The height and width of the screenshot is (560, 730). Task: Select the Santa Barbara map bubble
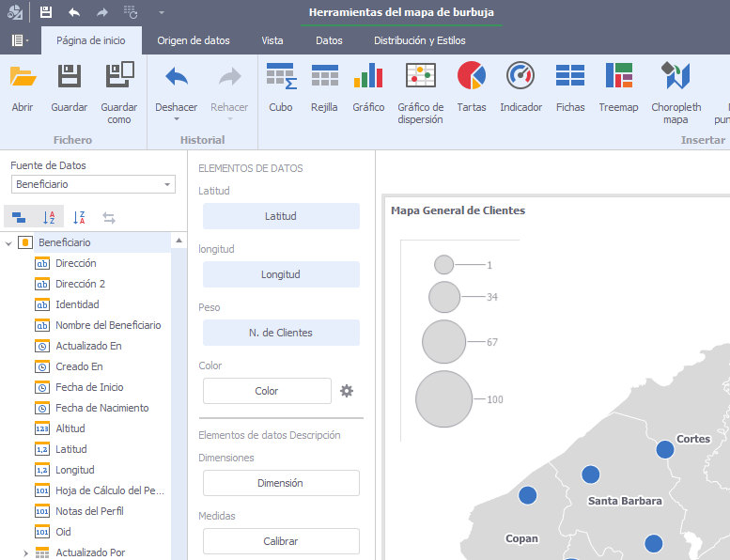tap(590, 474)
